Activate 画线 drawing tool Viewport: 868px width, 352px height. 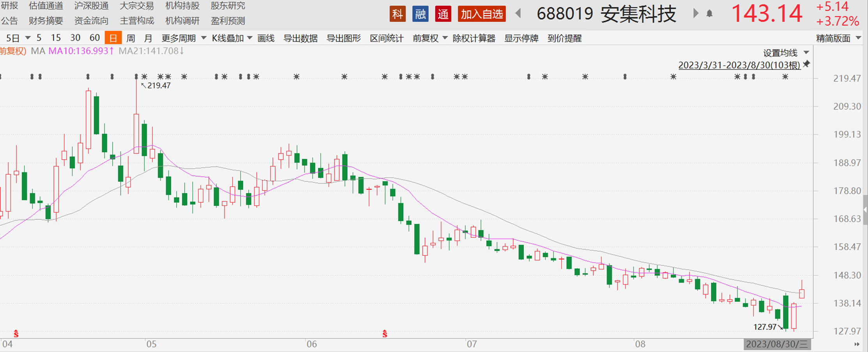click(x=266, y=38)
